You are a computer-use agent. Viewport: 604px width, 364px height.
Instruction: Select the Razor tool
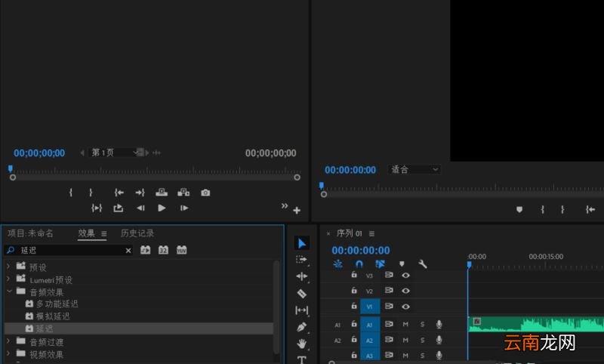click(x=301, y=294)
